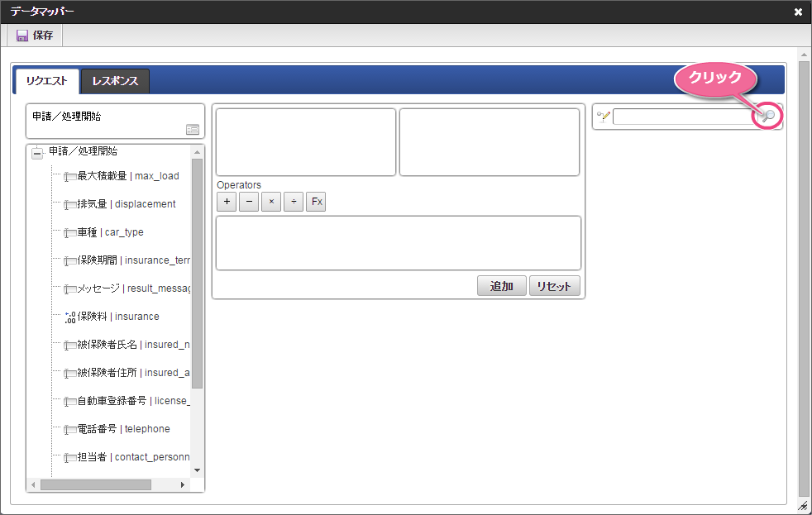Screen dimensions: 812x515
Task: Insert the plus operator
Action: pyautogui.click(x=227, y=202)
